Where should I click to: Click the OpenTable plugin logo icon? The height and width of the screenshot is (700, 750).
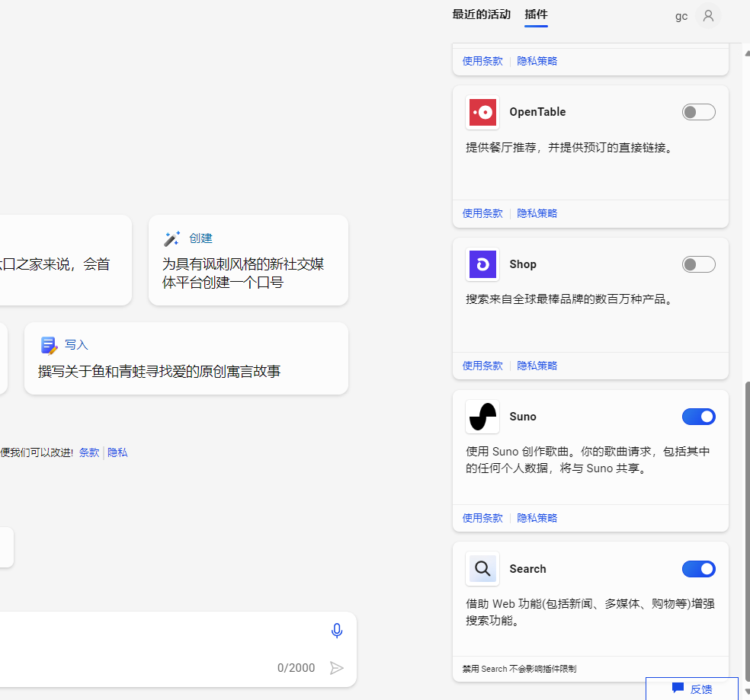pos(482,113)
